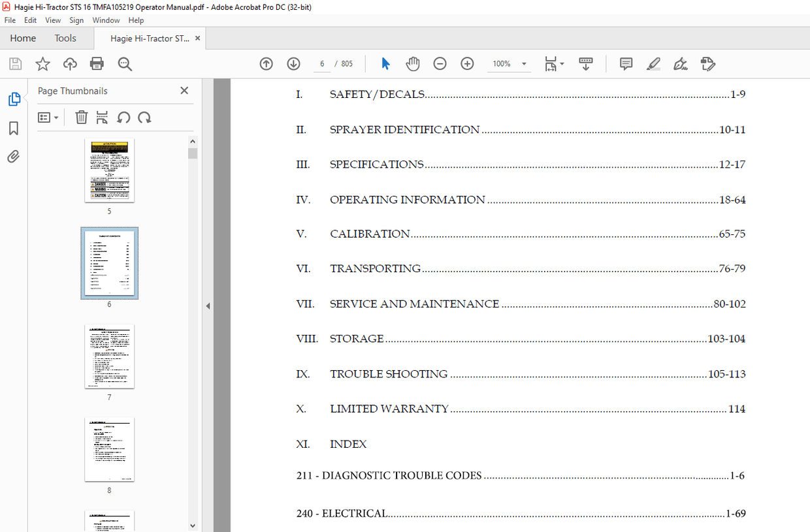The height and width of the screenshot is (532, 810).
Task: Select the Hand pan tool
Action: (413, 63)
